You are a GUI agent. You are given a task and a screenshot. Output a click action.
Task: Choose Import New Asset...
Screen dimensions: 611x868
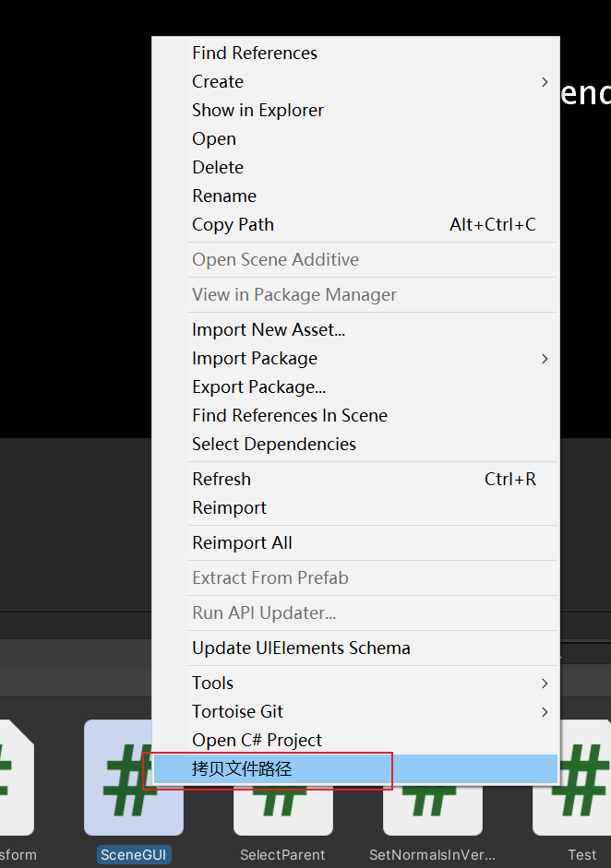click(269, 330)
